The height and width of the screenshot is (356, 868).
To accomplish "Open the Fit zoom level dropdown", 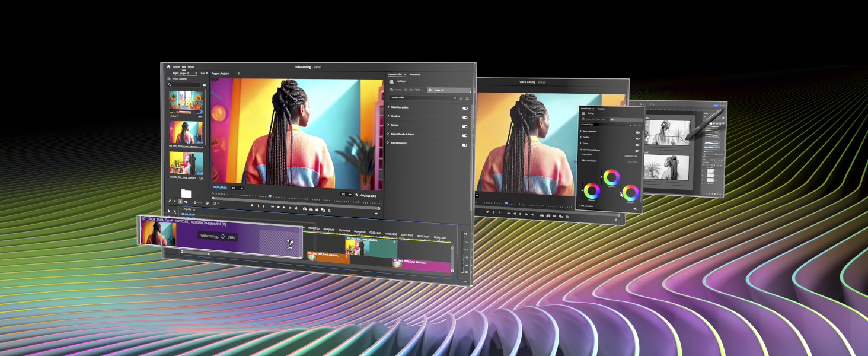I will (237, 188).
